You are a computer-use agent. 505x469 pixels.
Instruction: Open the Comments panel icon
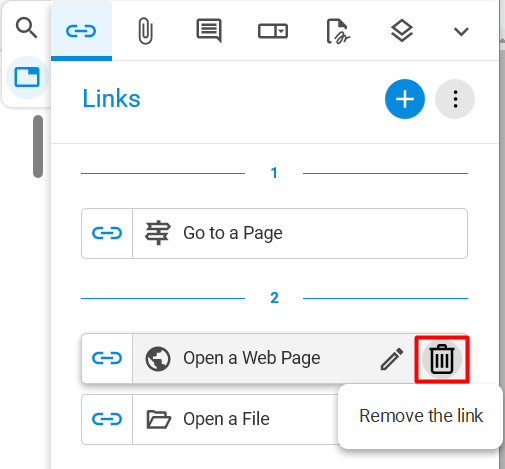click(x=209, y=31)
